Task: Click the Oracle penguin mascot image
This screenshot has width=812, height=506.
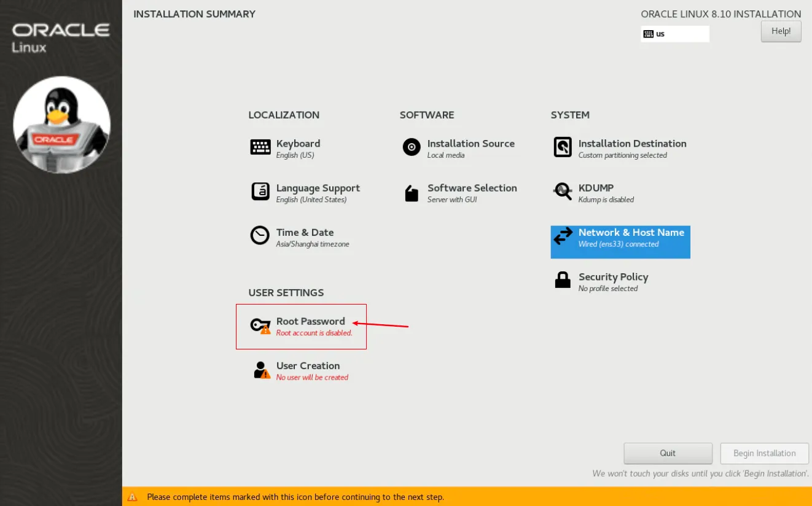Action: pyautogui.click(x=61, y=125)
